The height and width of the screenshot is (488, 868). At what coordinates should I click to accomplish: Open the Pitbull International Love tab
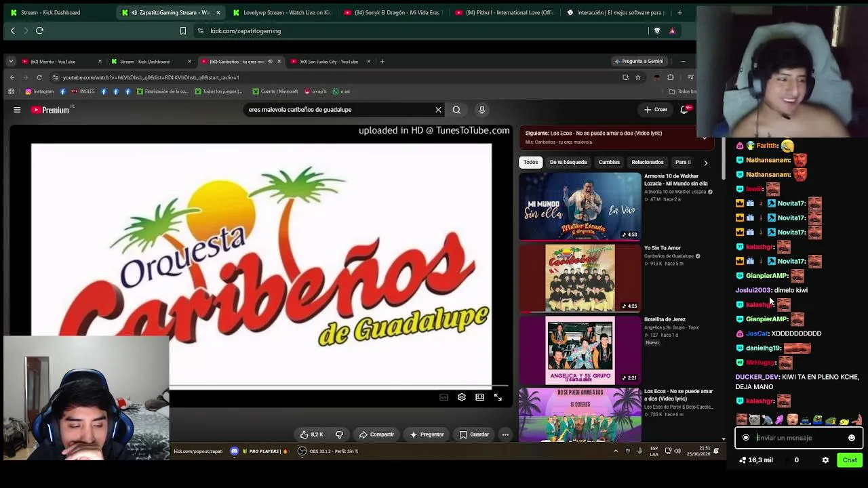tap(504, 12)
